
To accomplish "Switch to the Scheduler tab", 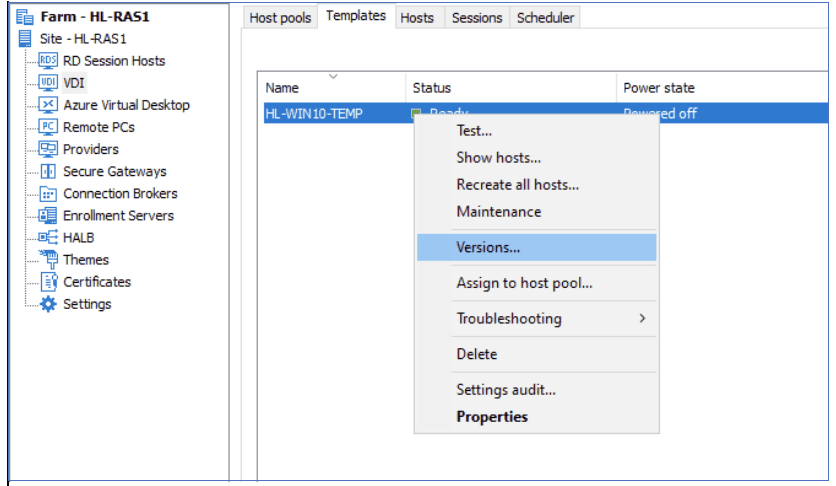I will 545,18.
